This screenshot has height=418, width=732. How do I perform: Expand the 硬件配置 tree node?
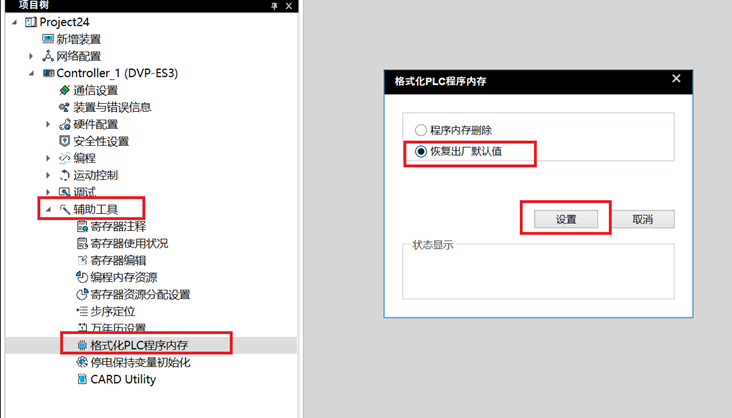pyautogui.click(x=47, y=124)
